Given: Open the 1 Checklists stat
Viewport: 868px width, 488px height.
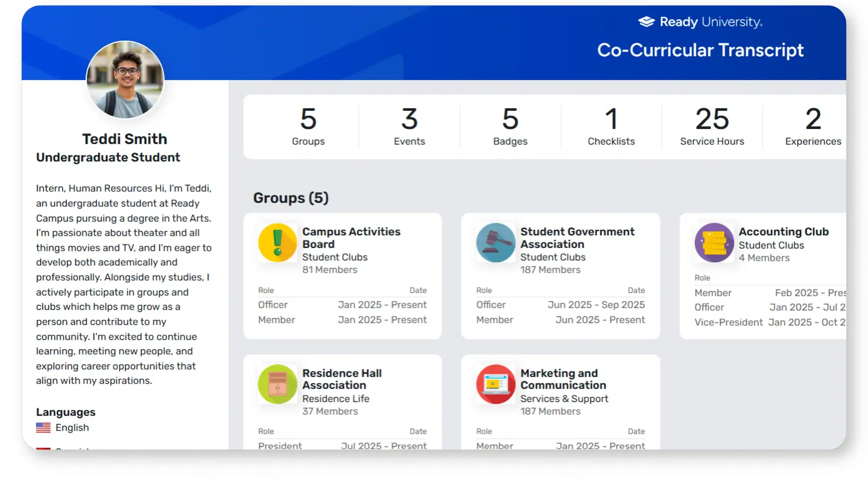Looking at the screenshot, I should pyautogui.click(x=611, y=126).
